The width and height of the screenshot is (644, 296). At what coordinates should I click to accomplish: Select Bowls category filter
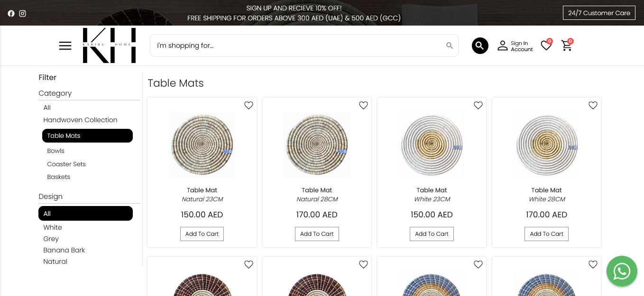coord(55,151)
